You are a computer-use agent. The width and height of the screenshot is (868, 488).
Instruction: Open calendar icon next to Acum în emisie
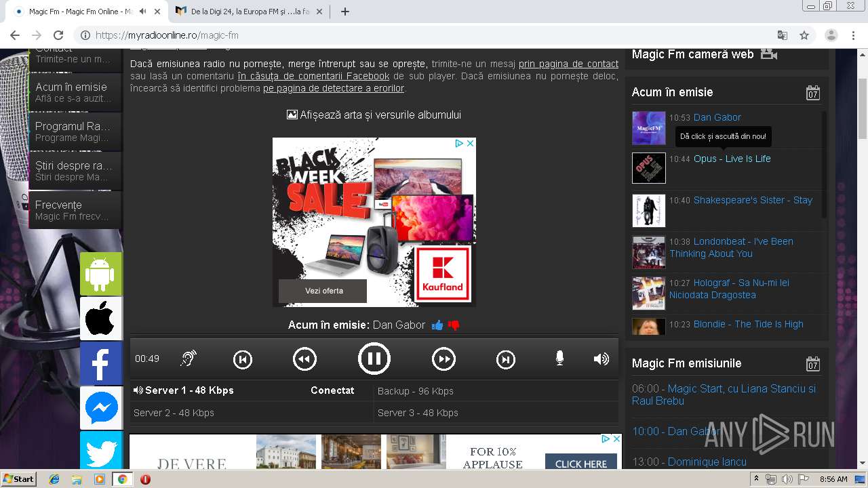pyautogui.click(x=813, y=93)
